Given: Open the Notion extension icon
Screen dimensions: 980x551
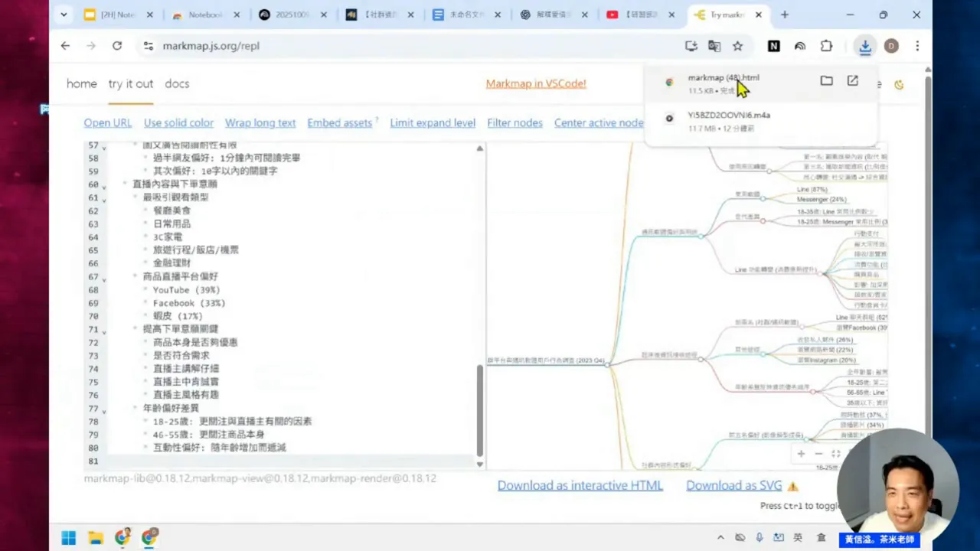Looking at the screenshot, I should point(774,46).
